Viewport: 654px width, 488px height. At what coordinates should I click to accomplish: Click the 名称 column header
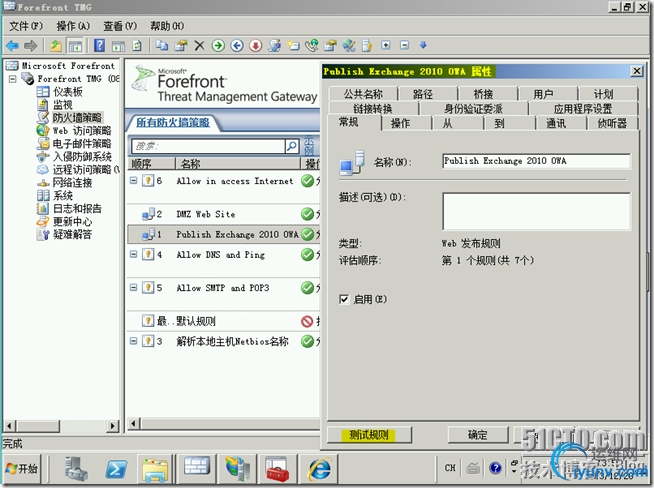click(x=238, y=164)
